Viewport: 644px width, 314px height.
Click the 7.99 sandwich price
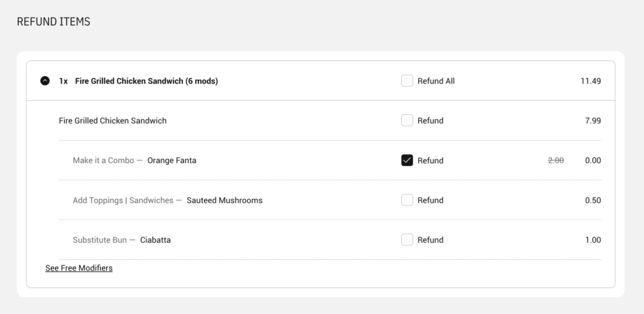tap(592, 121)
